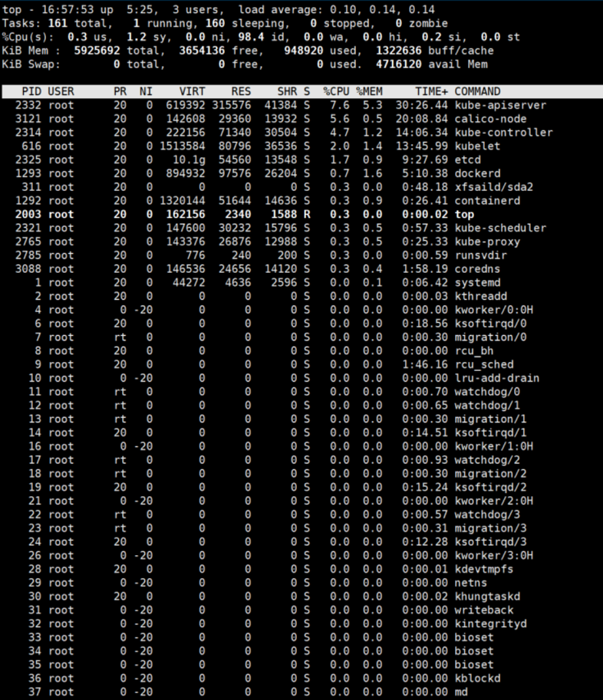Image resolution: width=603 pixels, height=700 pixels.
Task: Click PID 2332 in the first row
Action: point(28,105)
